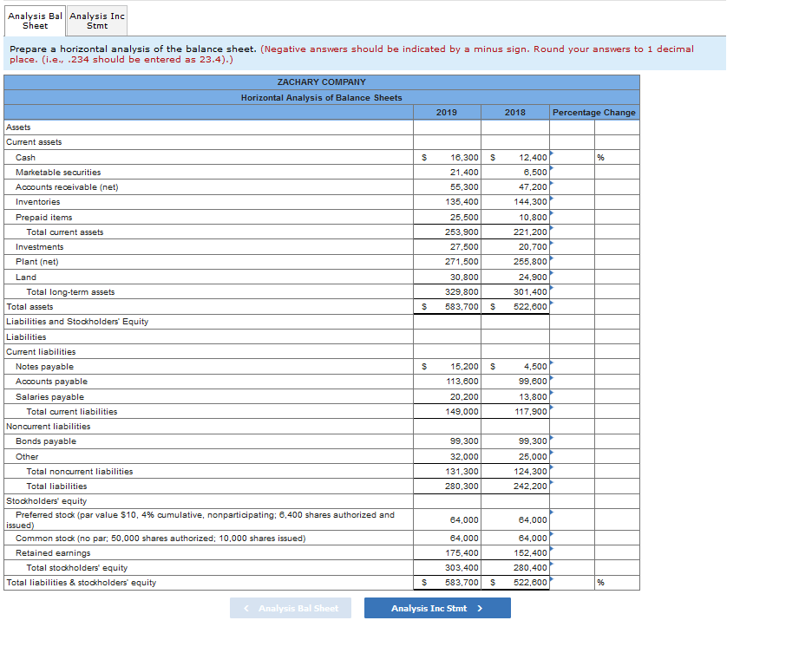The image size is (812, 653).
Task: Click the Analysis Inc Stmt navigation button
Action: click(x=436, y=608)
